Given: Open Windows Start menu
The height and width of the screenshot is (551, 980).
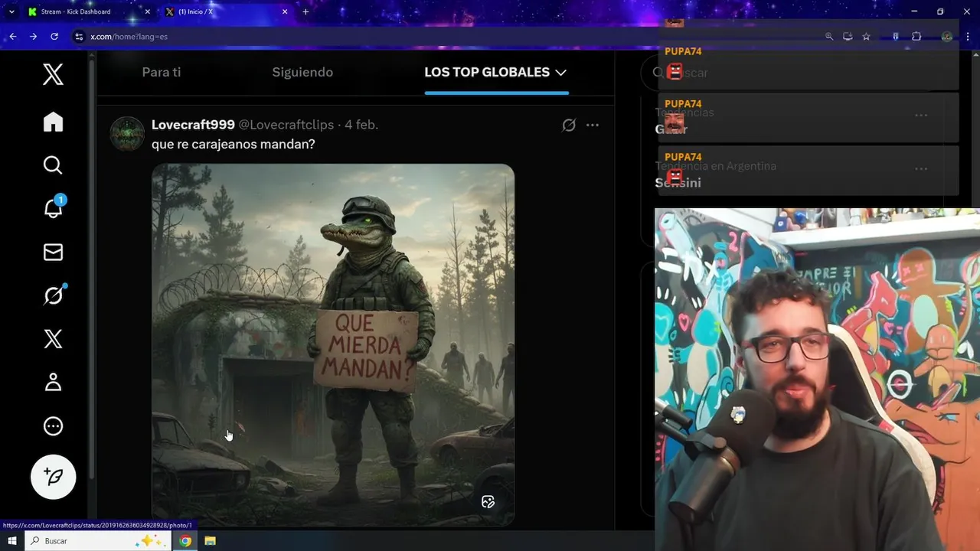Looking at the screenshot, I should 12,541.
